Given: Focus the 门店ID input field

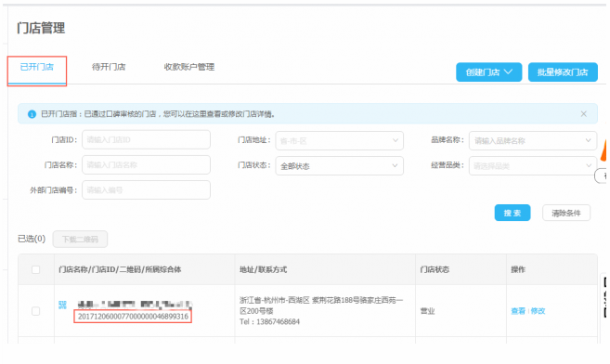Looking at the screenshot, I should point(147,140).
